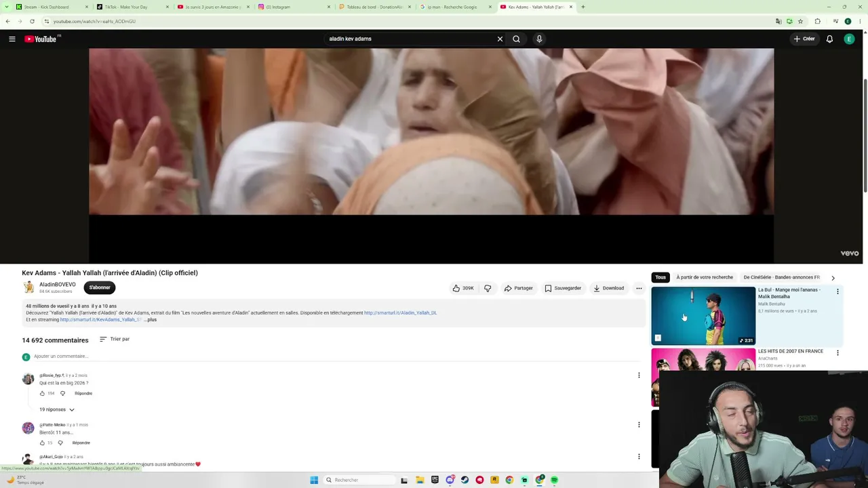Show more filter chips with right arrow
This screenshot has height=488, width=868.
point(833,278)
